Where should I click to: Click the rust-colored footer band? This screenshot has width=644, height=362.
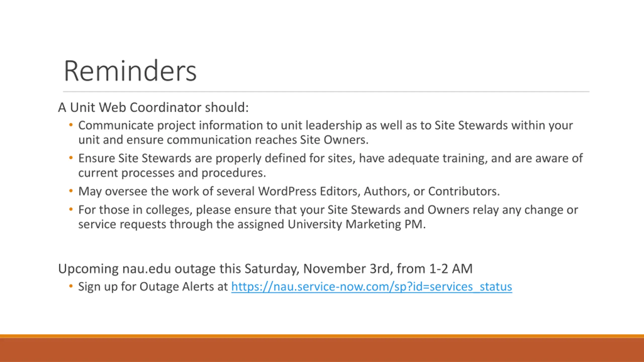click(x=322, y=350)
